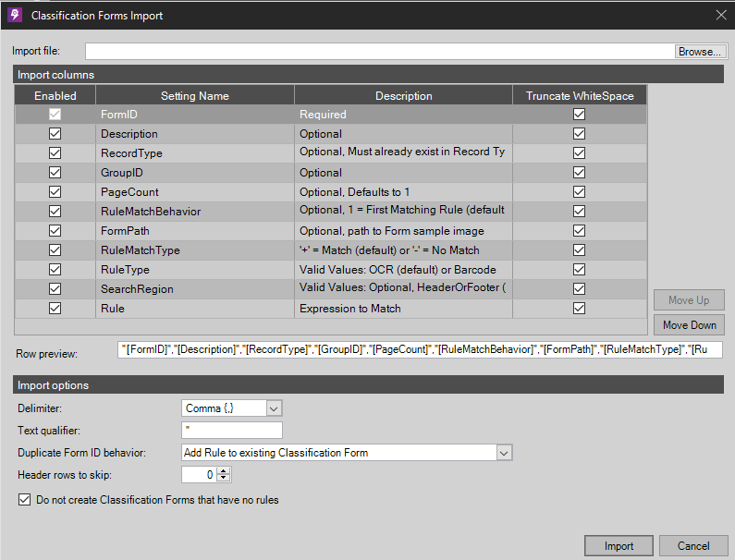Toggle Truncate WhiteSpace for PageCount row
This screenshot has height=560, width=735.
pyautogui.click(x=580, y=191)
